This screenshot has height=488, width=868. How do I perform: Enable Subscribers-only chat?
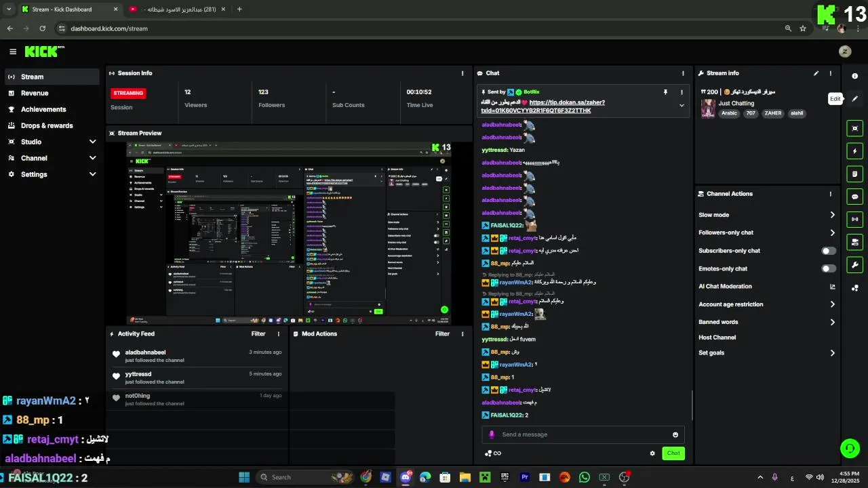coord(829,251)
